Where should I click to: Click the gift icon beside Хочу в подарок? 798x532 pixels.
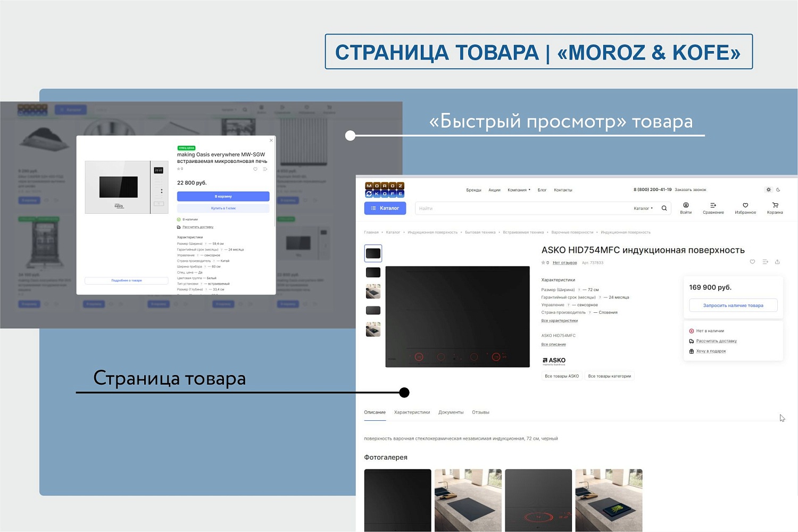(692, 351)
